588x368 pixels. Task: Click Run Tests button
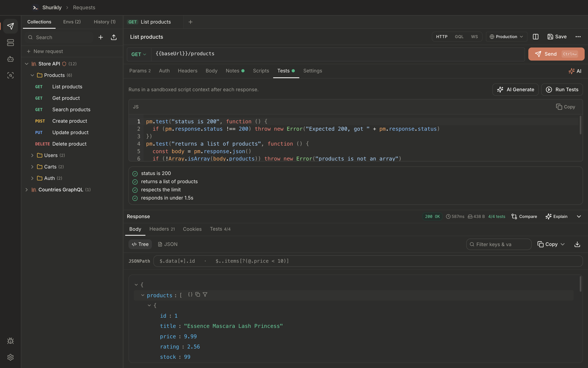pos(562,89)
